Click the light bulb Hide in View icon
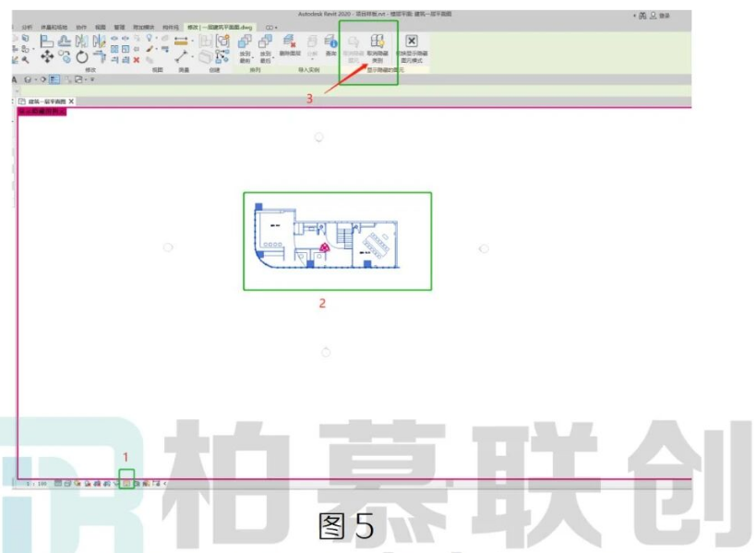The height and width of the screenshot is (553, 756). (149, 38)
